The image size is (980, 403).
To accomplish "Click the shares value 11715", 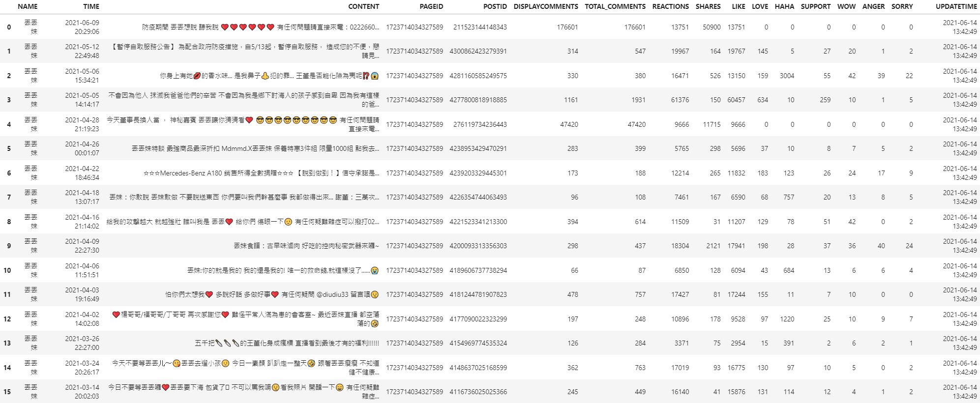I will [712, 124].
